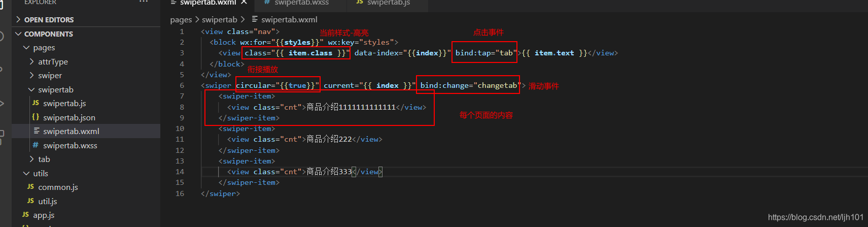868x227 pixels.
Task: Click the JS icon beside swipertab.js
Action: pos(36,103)
